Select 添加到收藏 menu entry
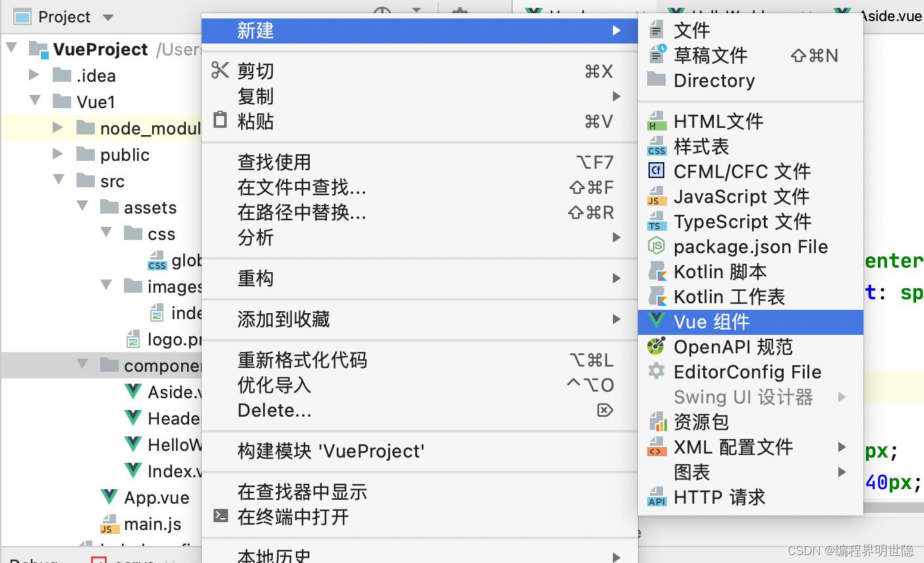 coord(420,319)
